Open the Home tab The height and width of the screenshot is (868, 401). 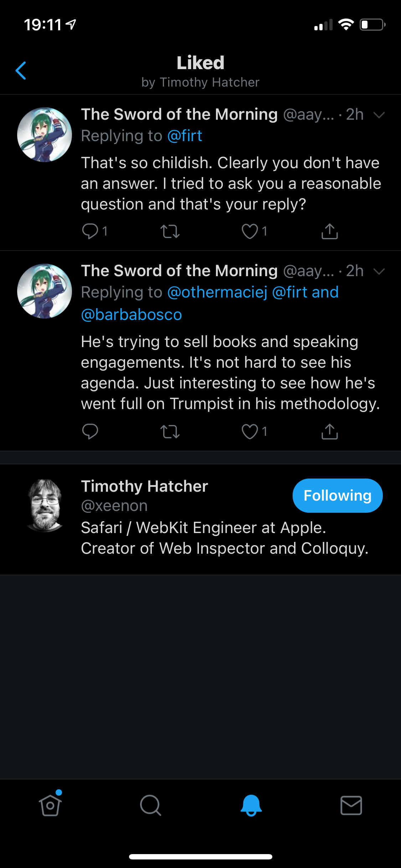(x=50, y=805)
